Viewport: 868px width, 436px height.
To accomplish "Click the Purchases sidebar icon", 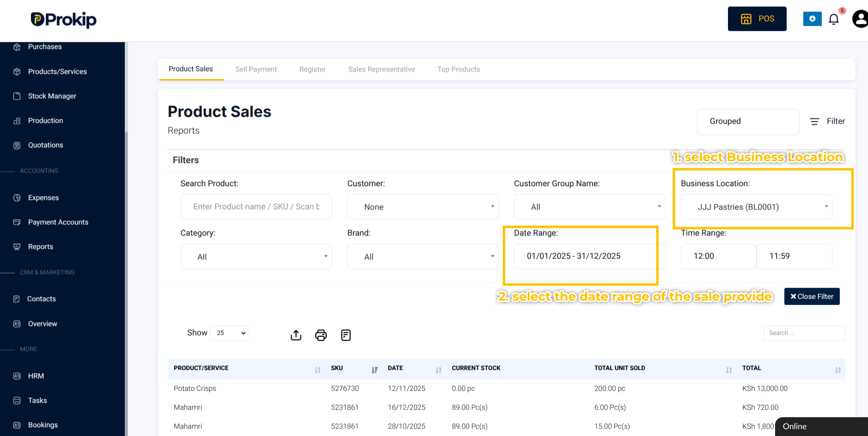I will click(17, 47).
